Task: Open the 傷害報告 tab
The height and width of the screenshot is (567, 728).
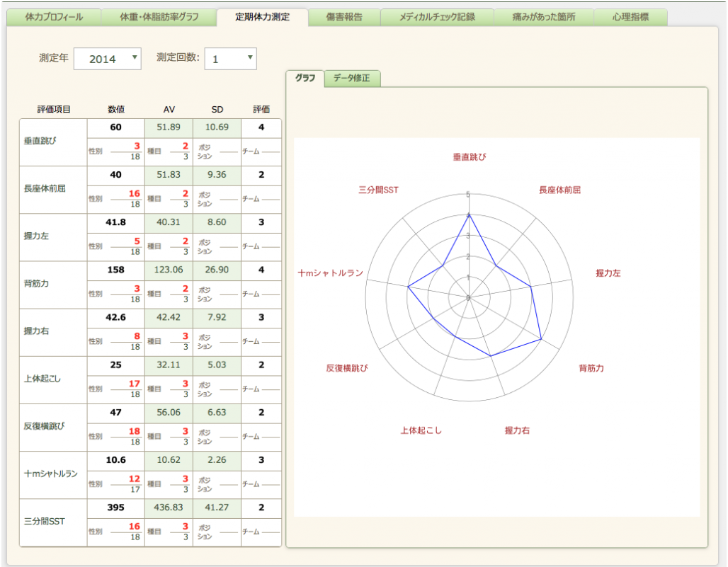Action: click(345, 17)
